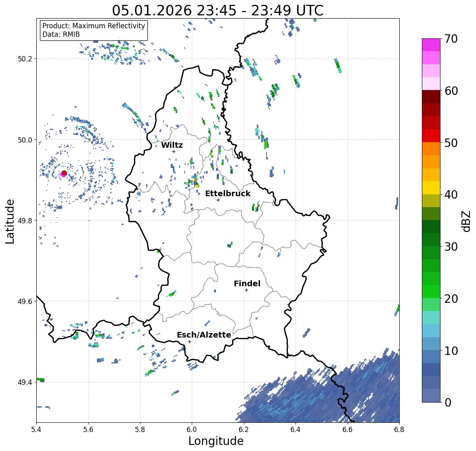Click the latitude tick label 50.2
The image size is (476, 451).
pyautogui.click(x=24, y=59)
